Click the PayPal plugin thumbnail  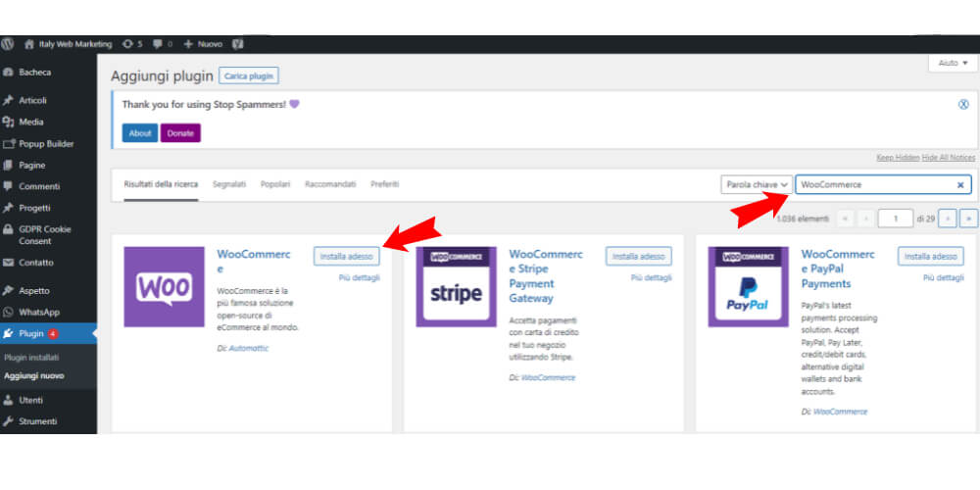748,287
